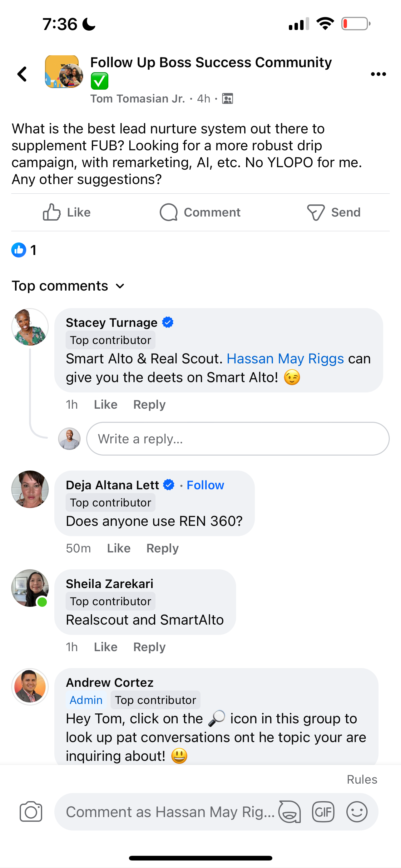Tap the group audience icon next to 4h

click(x=228, y=99)
